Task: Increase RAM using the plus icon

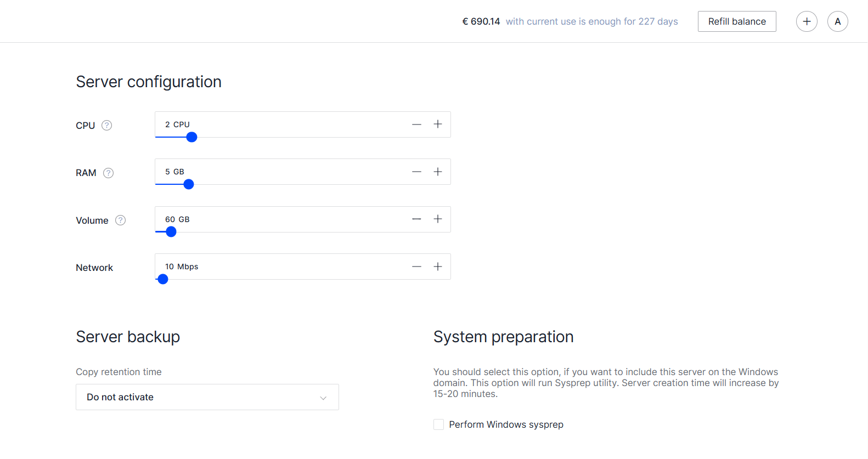Action: 438,172
